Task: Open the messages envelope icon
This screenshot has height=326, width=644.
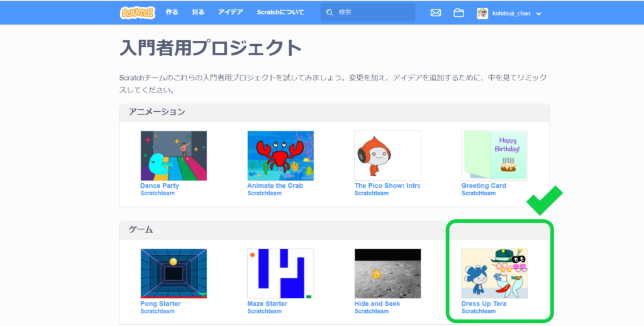Action: click(436, 13)
